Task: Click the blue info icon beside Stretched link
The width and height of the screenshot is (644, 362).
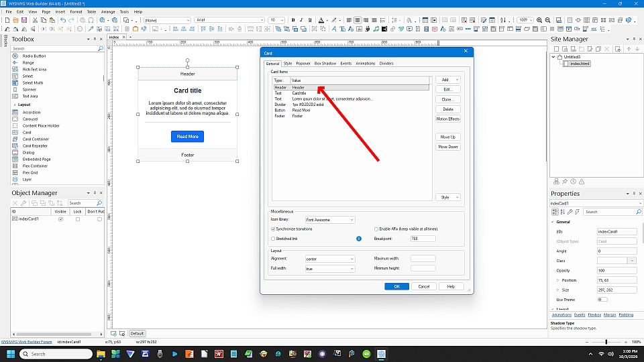Action: pyautogui.click(x=358, y=239)
